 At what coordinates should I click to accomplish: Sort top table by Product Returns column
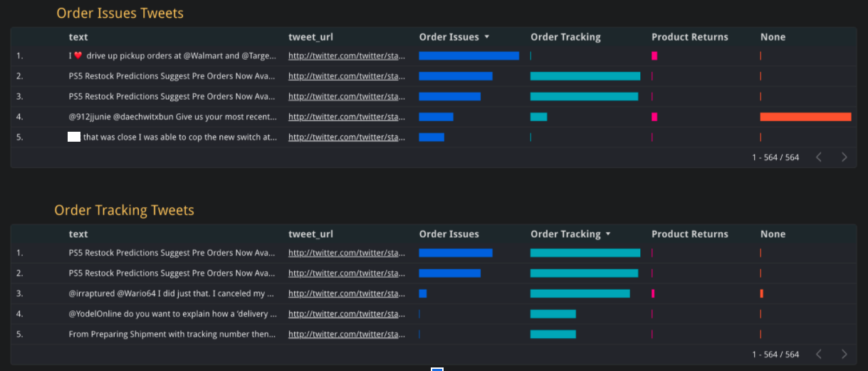[x=689, y=37]
